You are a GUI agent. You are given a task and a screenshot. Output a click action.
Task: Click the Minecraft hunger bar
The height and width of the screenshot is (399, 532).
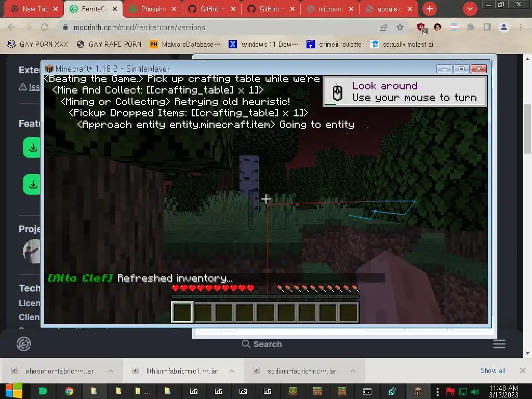pyautogui.click(x=317, y=288)
